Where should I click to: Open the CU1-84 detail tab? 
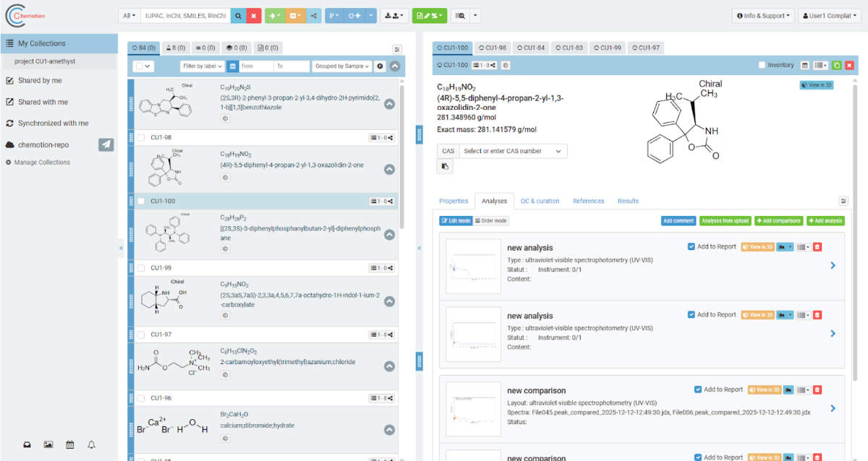531,48
